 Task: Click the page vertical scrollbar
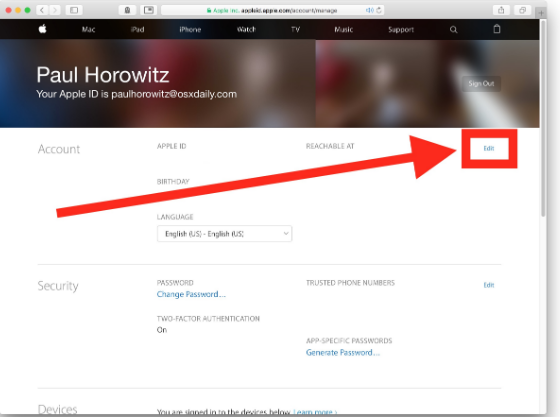tap(543, 118)
